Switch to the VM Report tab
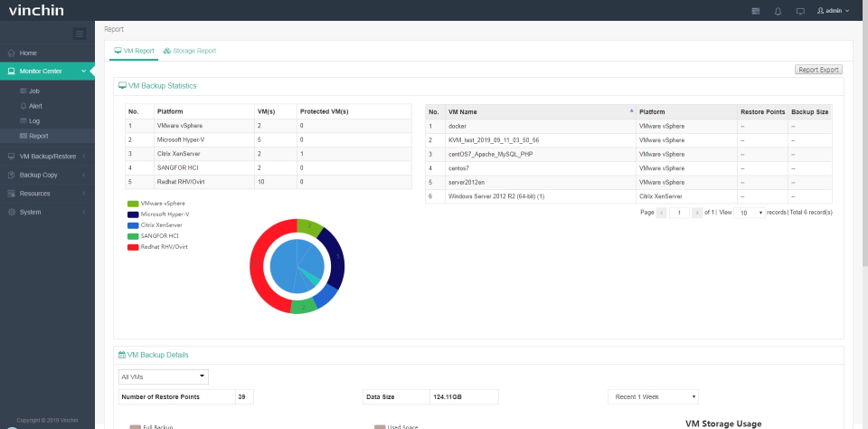 coord(134,51)
